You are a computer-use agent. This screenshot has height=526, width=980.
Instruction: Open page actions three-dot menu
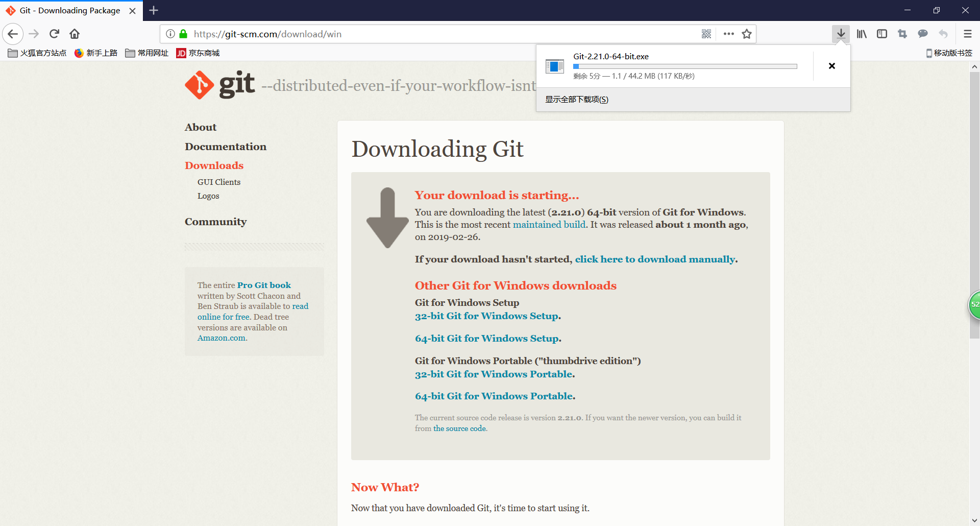click(x=729, y=34)
